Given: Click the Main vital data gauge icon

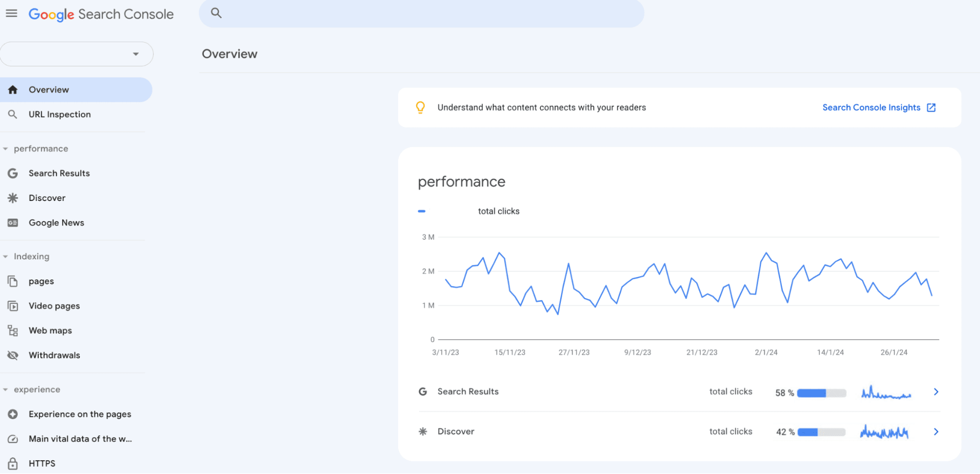Looking at the screenshot, I should click(x=13, y=439).
